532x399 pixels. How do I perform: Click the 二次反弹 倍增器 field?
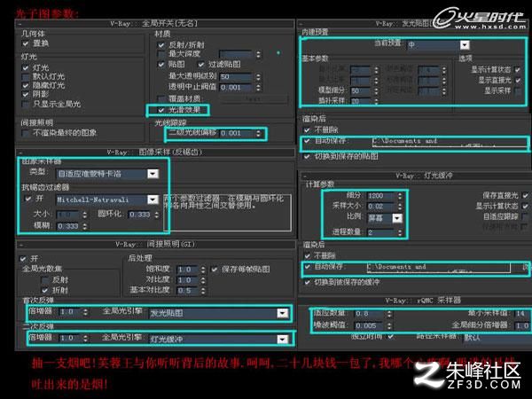[x=70, y=338]
